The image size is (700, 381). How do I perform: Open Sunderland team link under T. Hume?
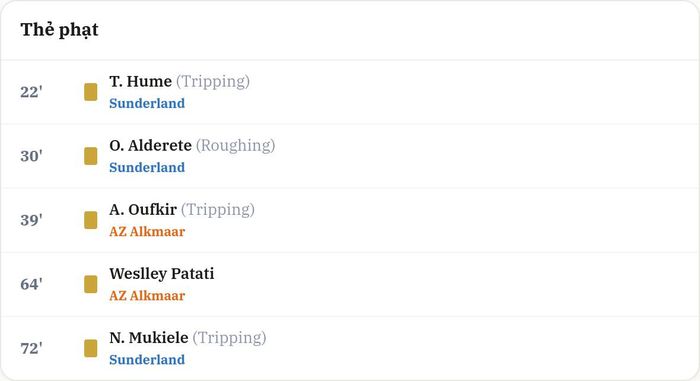[x=147, y=103]
